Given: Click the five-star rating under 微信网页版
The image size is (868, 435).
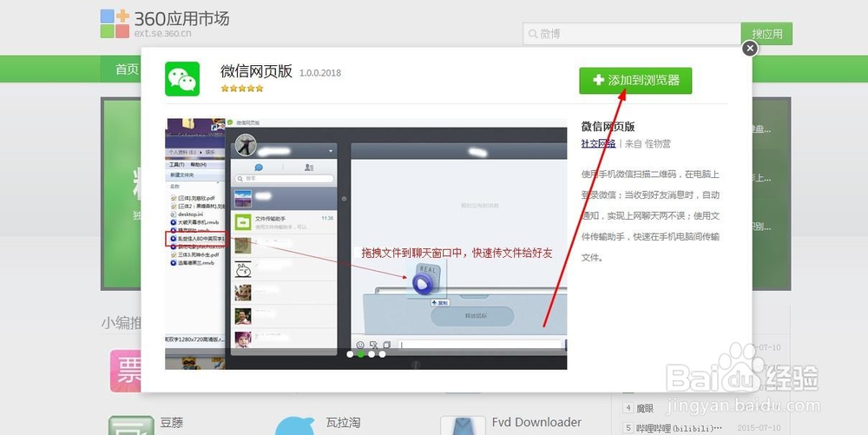Looking at the screenshot, I should click(x=242, y=88).
